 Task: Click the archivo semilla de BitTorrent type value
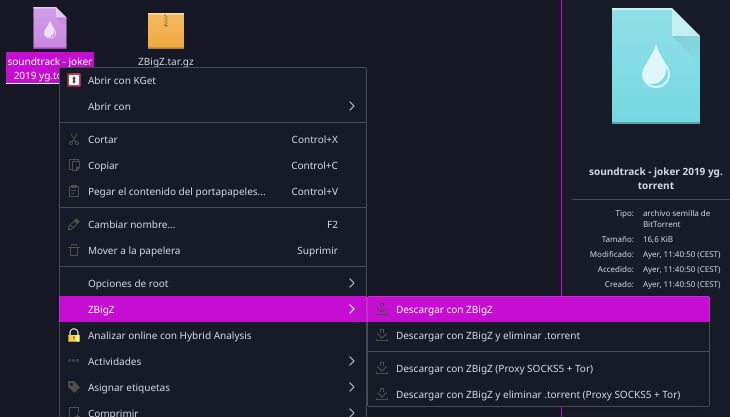point(676,219)
